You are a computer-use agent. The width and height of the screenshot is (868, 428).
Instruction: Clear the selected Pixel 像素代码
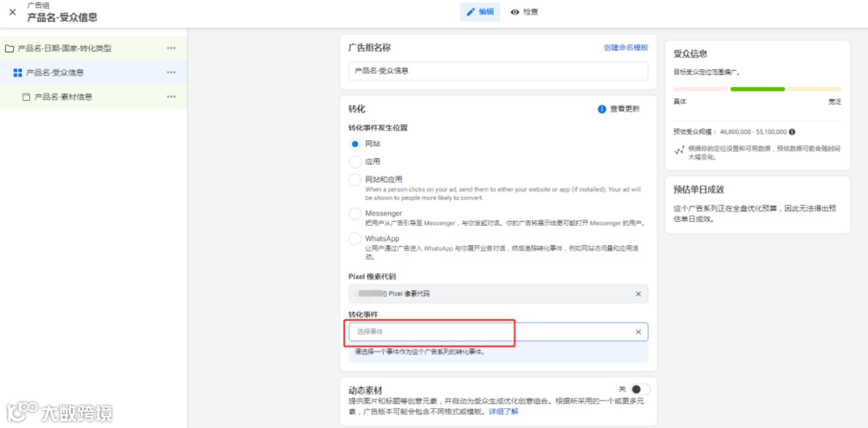pos(639,294)
